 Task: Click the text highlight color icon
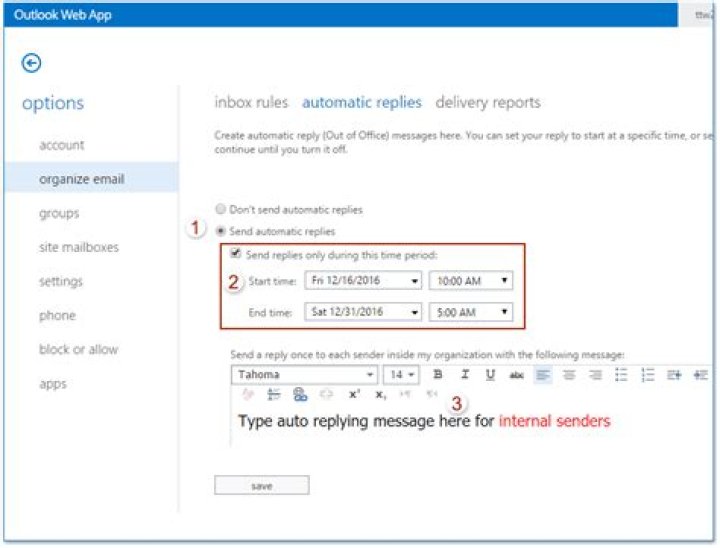pos(248,394)
